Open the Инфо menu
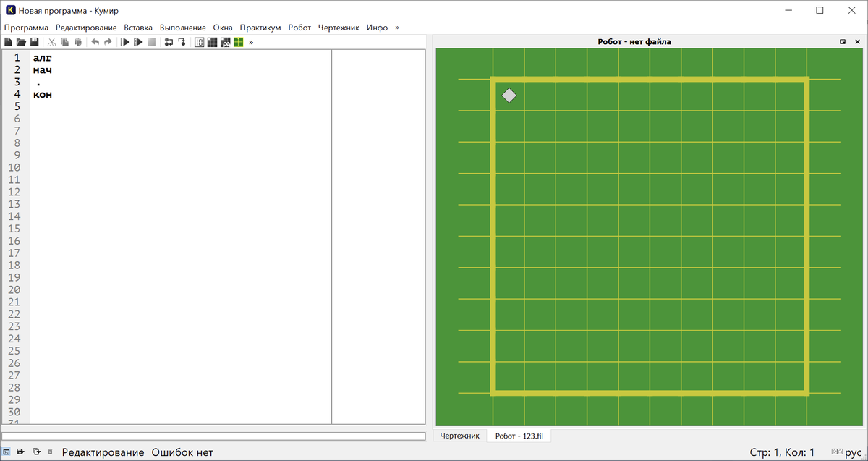868x461 pixels. click(377, 28)
